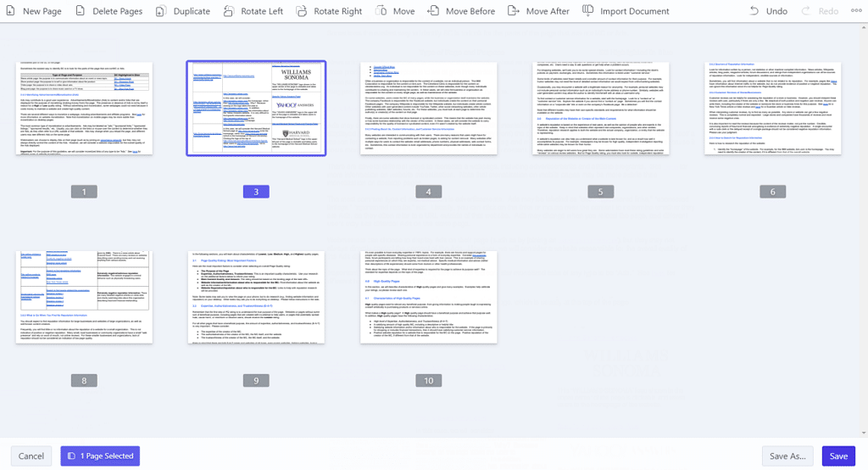Click page number label 6

coord(773,192)
